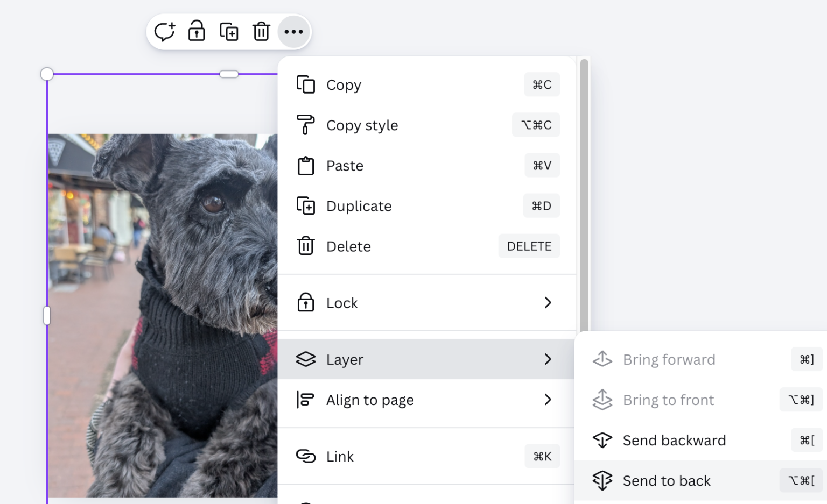This screenshot has width=827, height=504.
Task: Click the Bring to front icon
Action: (x=602, y=400)
